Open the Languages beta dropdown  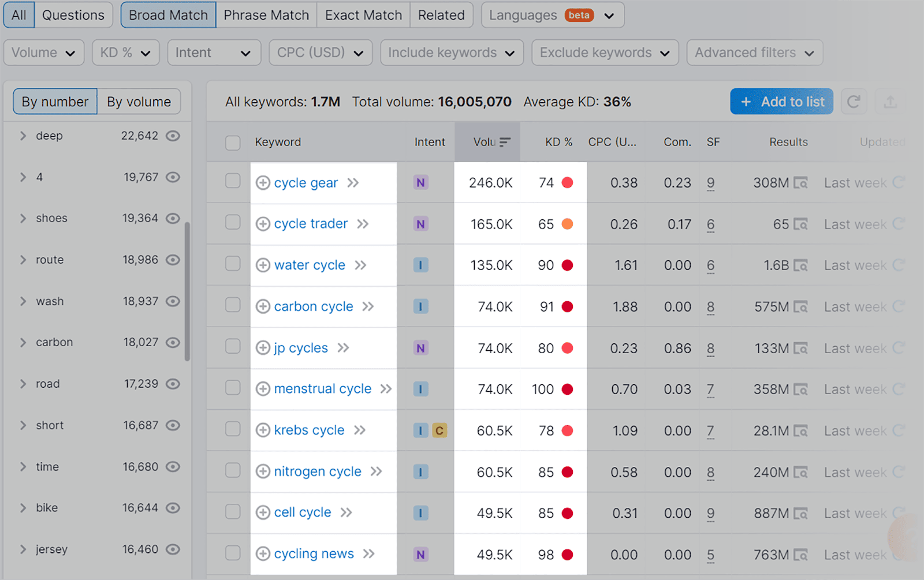point(553,15)
